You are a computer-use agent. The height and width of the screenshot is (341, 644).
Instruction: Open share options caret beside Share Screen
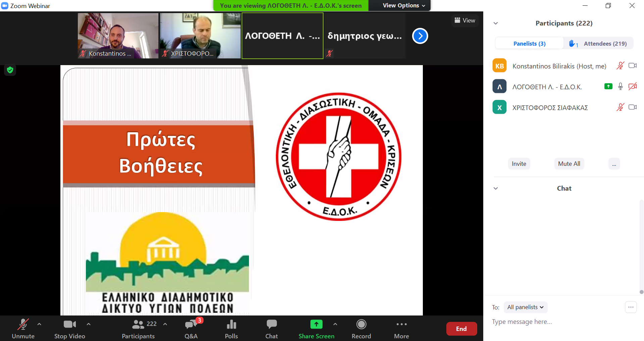[335, 324]
